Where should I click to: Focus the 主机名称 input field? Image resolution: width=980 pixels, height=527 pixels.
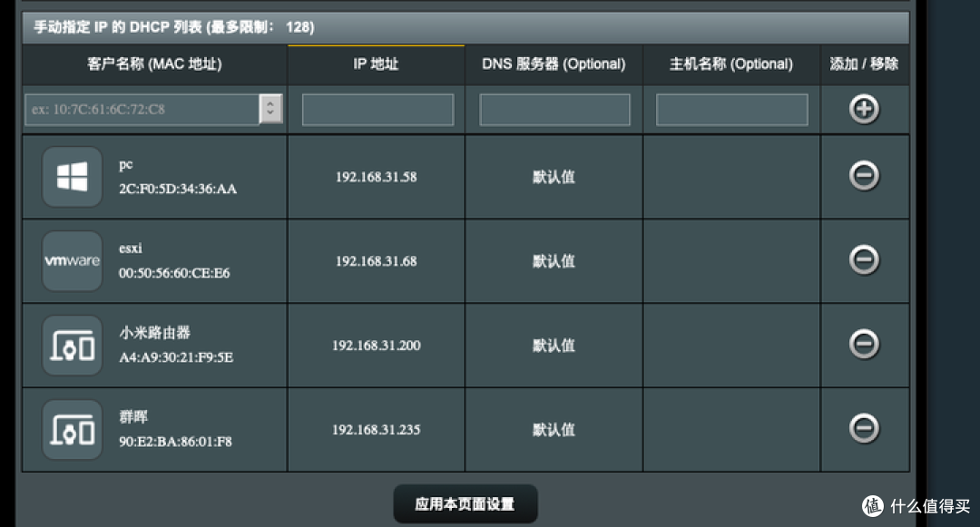(x=732, y=110)
